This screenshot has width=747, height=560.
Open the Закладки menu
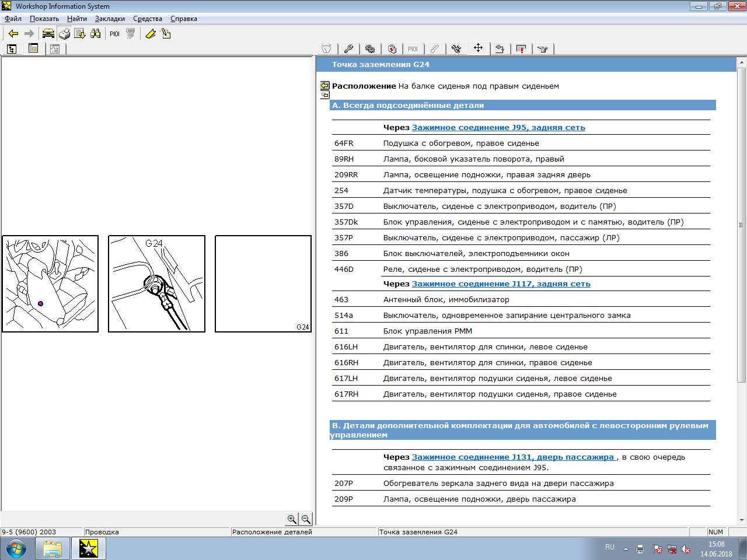110,19
